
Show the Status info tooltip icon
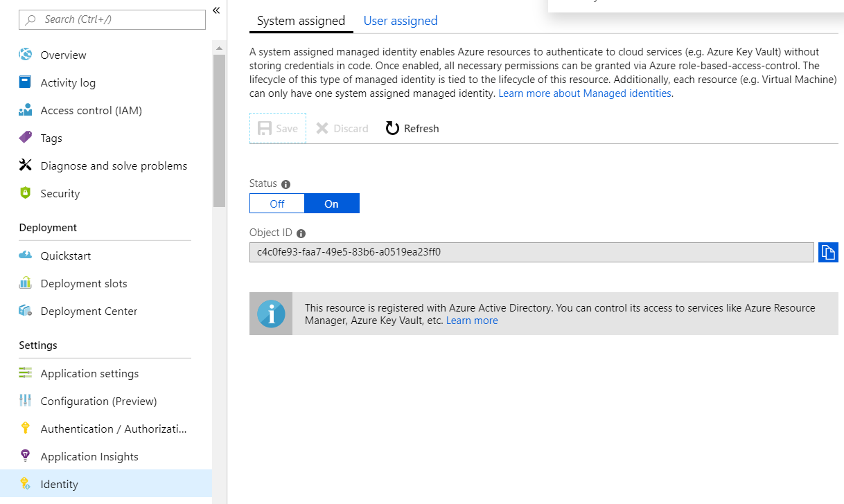[x=285, y=184]
